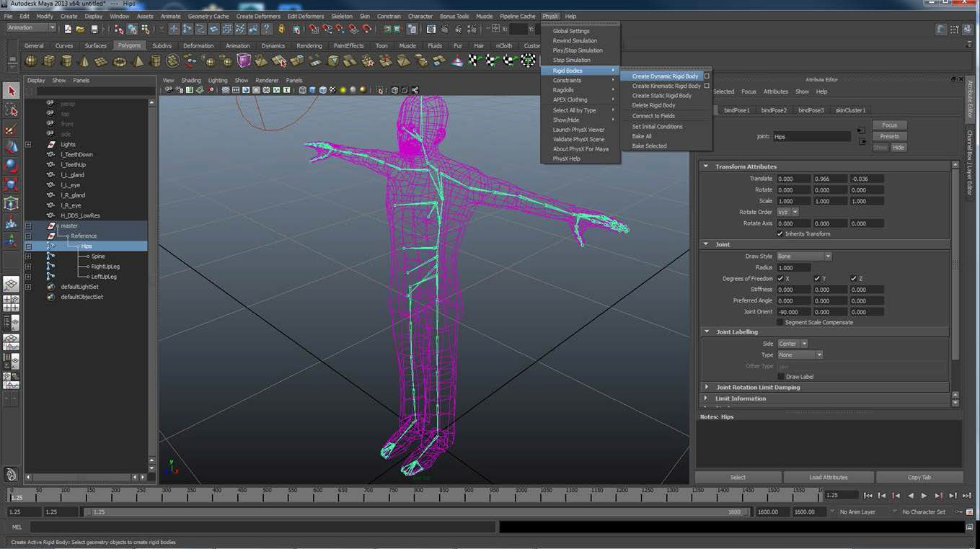Viewport: 980px width, 549px height.
Task: Select the Lasso tool in the toolbox
Action: pyautogui.click(x=11, y=110)
